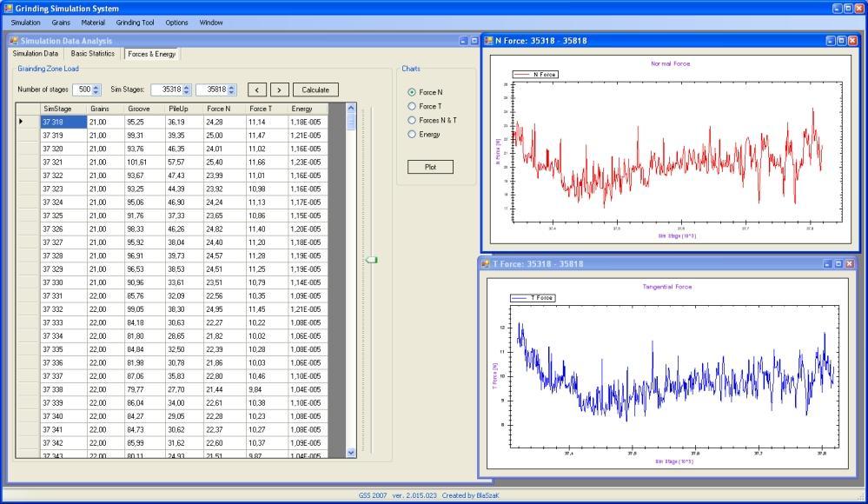868x504 pixels.
Task: Click the Calculate button
Action: pos(315,90)
